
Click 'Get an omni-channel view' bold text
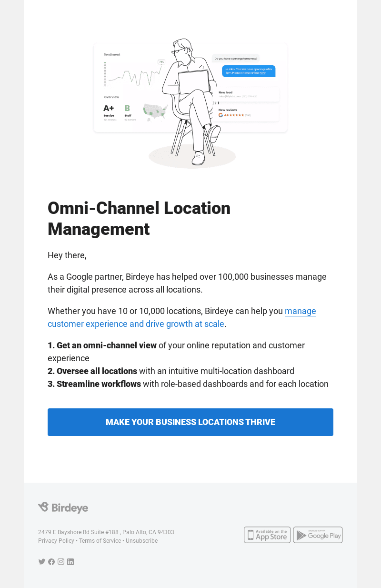tap(102, 345)
